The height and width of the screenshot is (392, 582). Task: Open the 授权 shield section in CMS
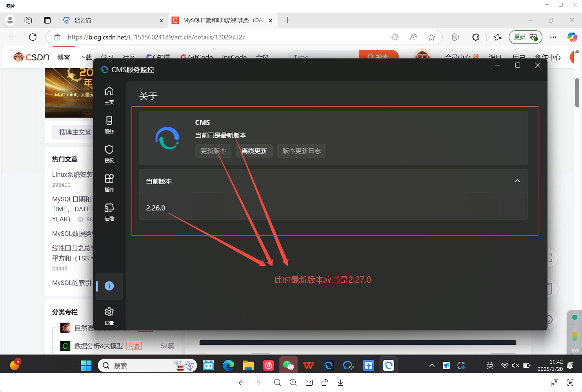109,154
